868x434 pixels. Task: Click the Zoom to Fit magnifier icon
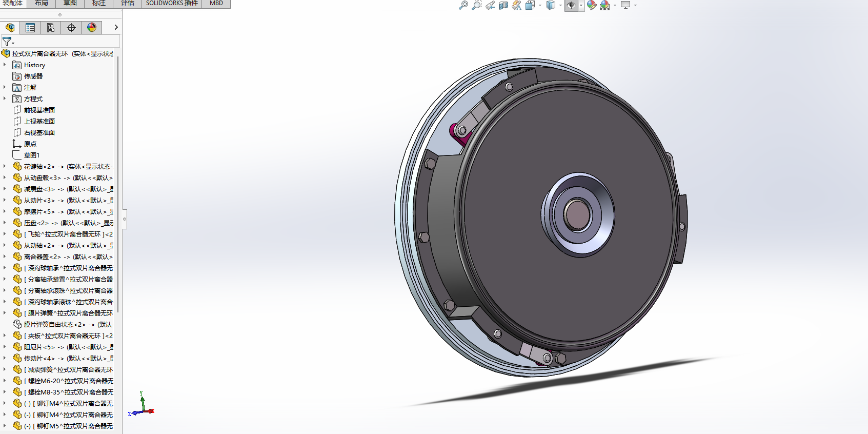point(463,5)
